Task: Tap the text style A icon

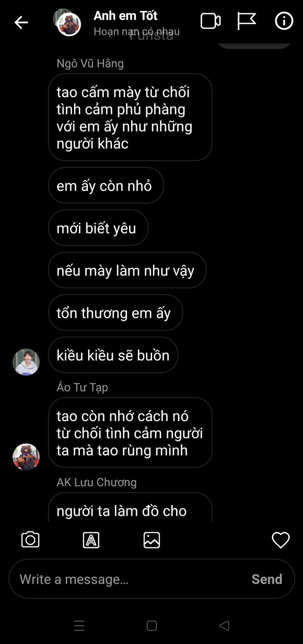Action: [91, 540]
